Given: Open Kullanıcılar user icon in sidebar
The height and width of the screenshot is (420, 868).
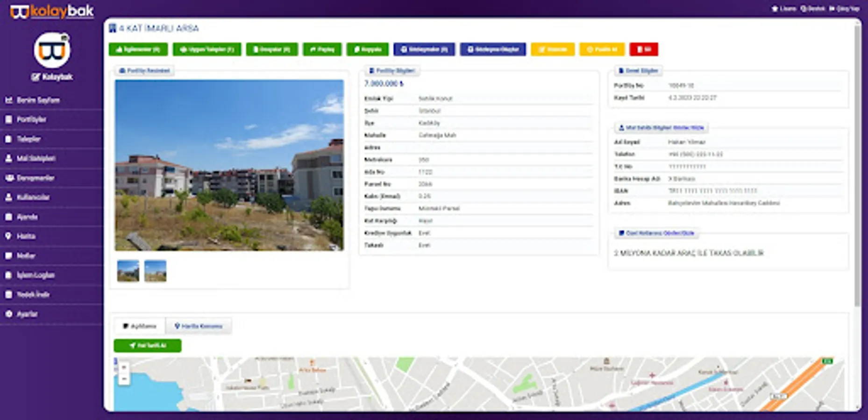Looking at the screenshot, I should click(x=8, y=197).
